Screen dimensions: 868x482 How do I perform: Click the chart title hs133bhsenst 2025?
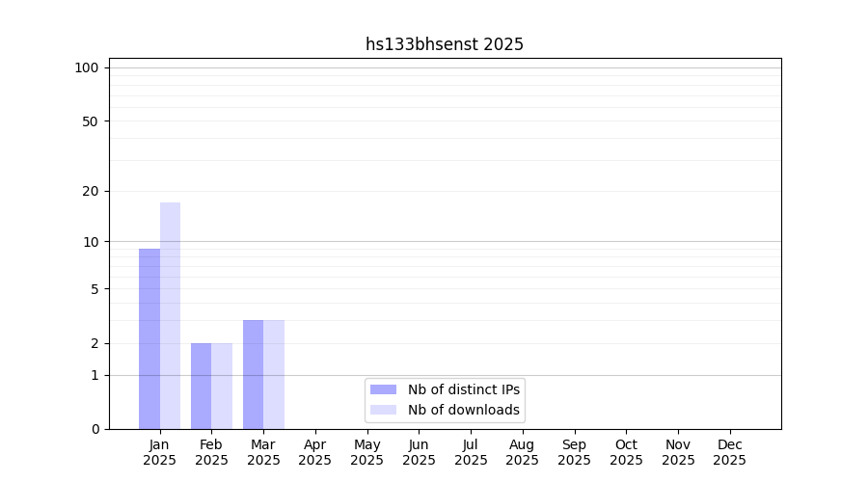[445, 44]
